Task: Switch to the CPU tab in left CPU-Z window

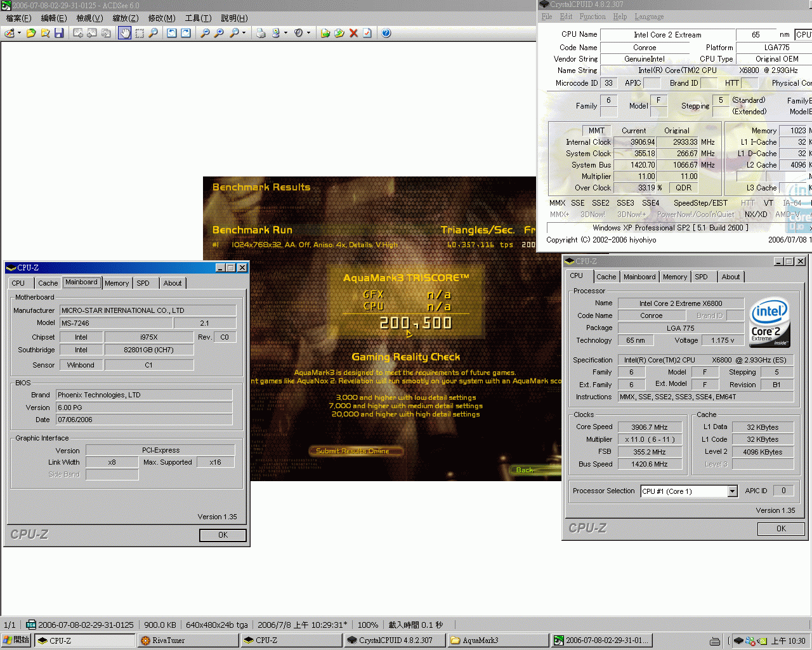Action: pyautogui.click(x=18, y=283)
